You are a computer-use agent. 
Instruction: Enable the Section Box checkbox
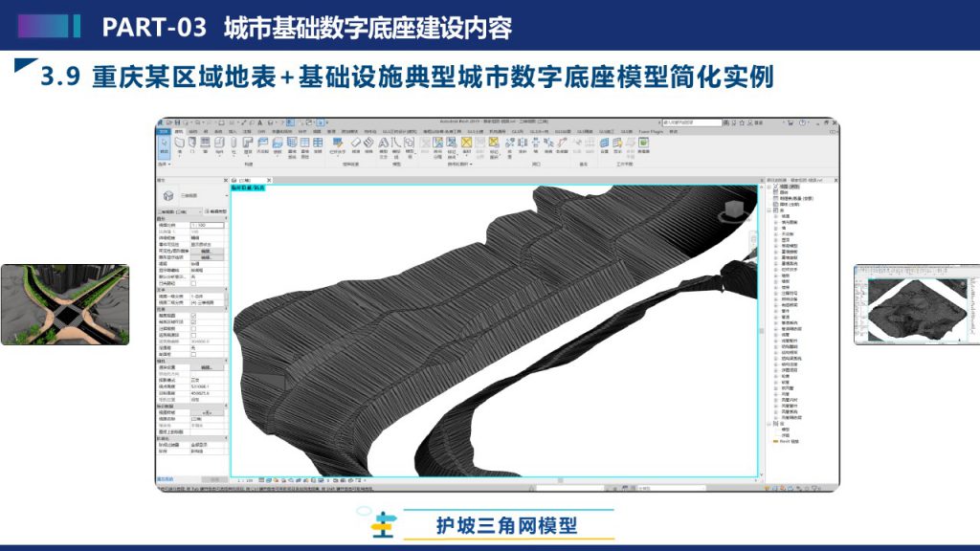(193, 354)
